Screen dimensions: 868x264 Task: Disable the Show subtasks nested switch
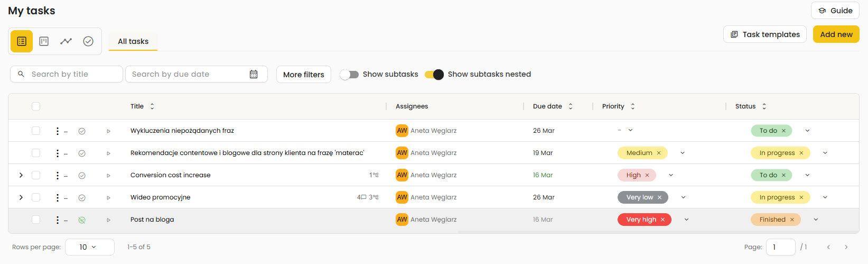point(434,75)
